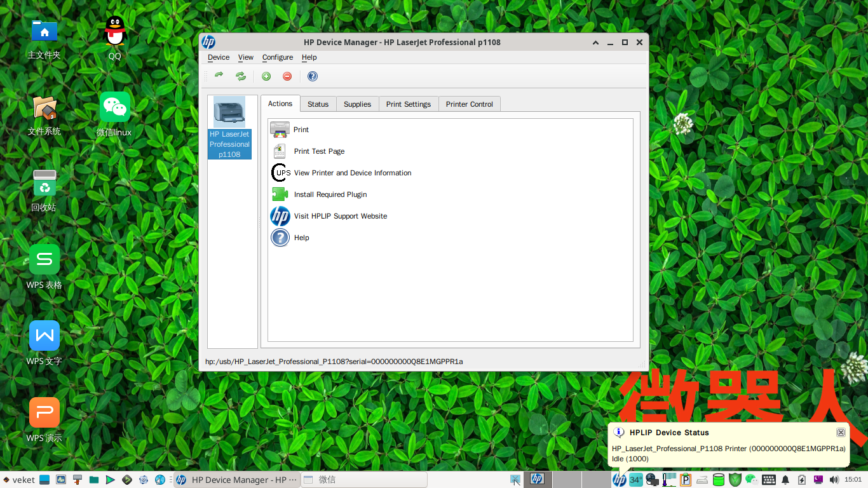Select the HP LaserJet Professional p1108 device
The height and width of the screenshot is (488, 868).
229,128
